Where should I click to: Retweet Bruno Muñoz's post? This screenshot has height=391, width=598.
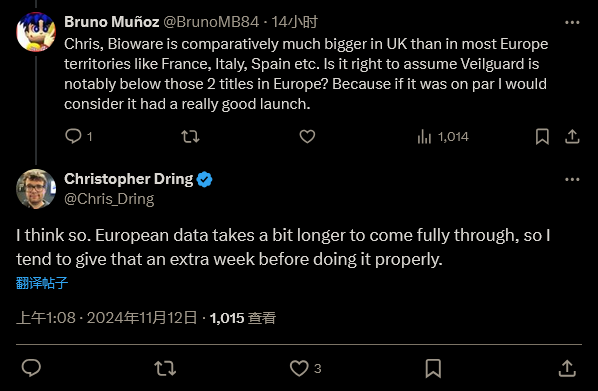pos(190,136)
